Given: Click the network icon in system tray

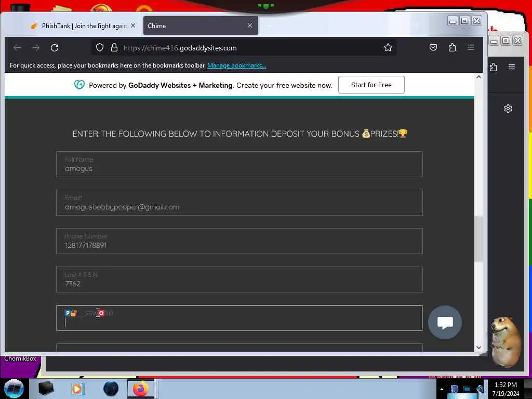Looking at the screenshot, I should (467, 389).
